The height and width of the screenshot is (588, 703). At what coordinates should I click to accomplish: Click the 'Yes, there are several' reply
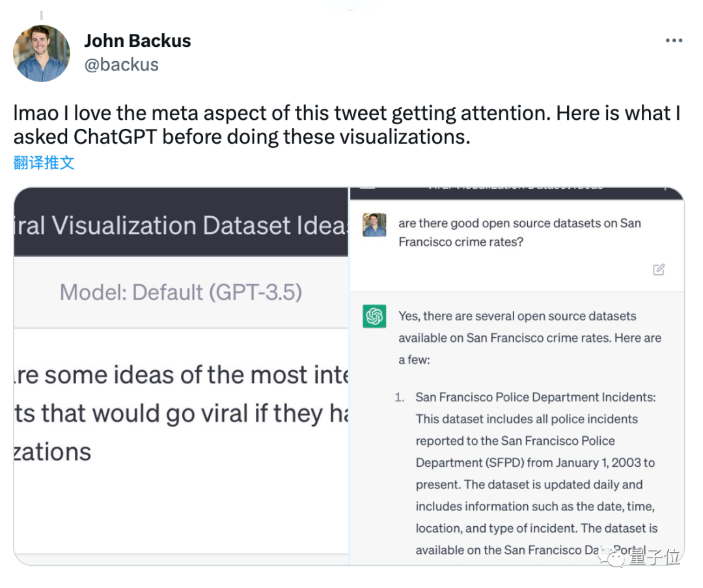(x=530, y=338)
